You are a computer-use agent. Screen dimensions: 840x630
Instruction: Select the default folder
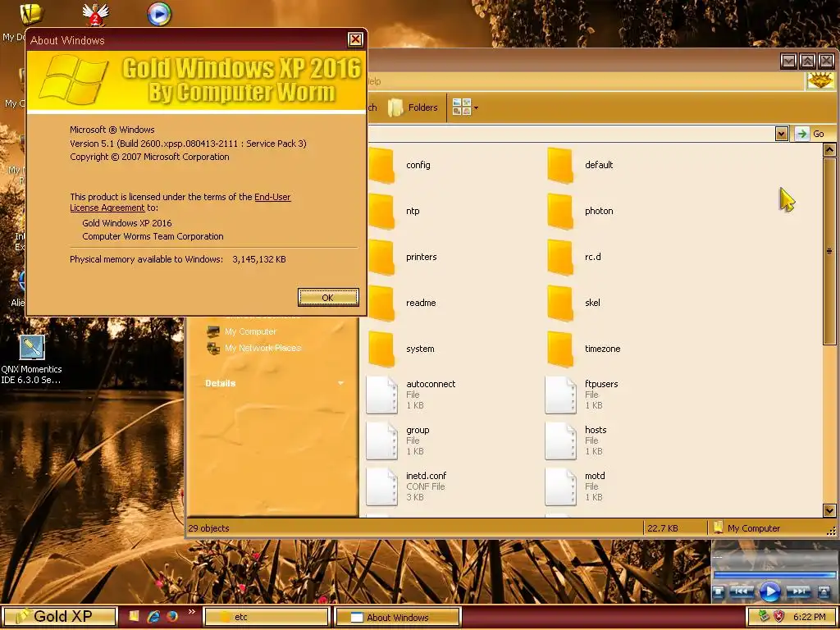point(580,165)
